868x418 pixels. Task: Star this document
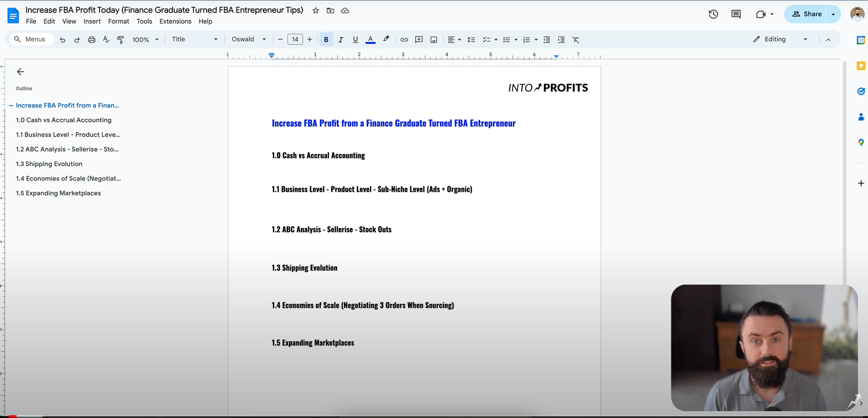316,11
